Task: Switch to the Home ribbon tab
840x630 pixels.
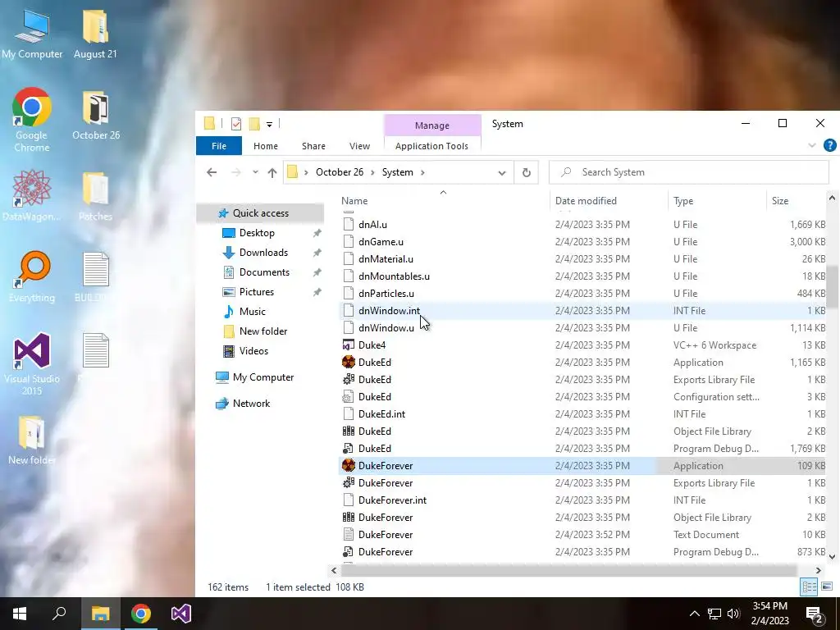Action: point(266,146)
